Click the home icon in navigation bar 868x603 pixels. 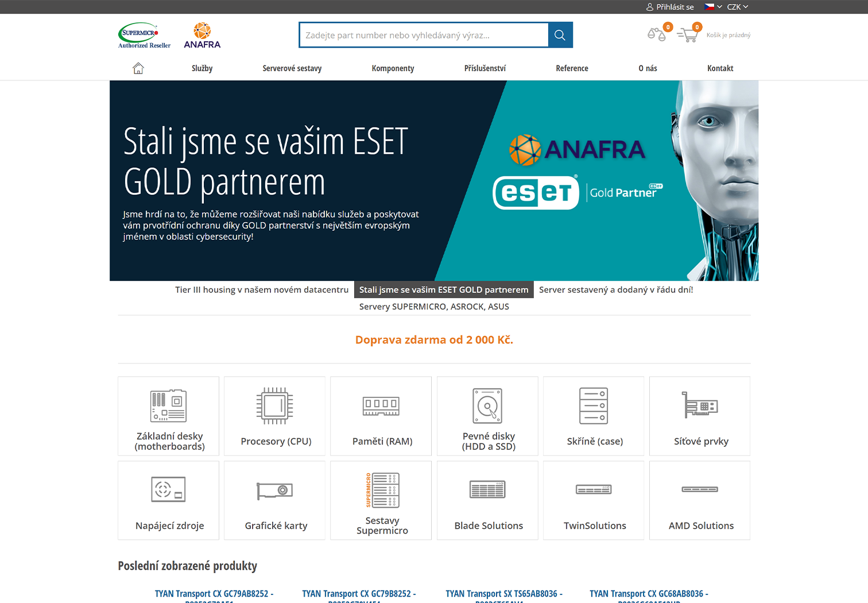tap(138, 68)
